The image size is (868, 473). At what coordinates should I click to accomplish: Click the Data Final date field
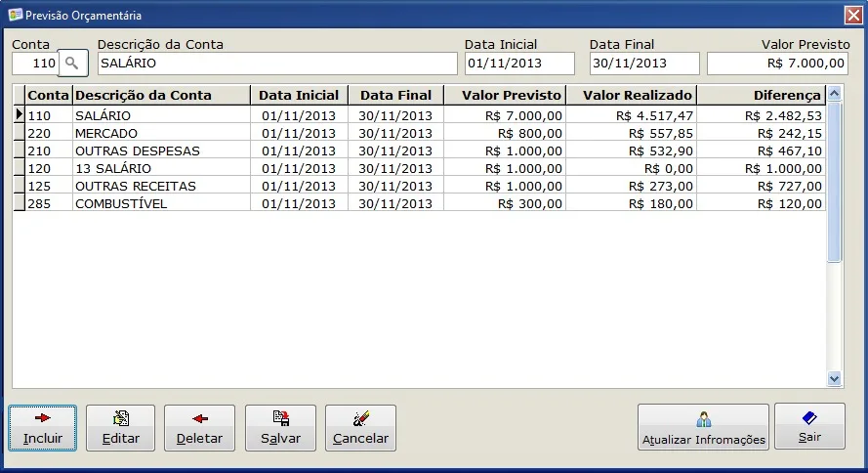coord(644,64)
